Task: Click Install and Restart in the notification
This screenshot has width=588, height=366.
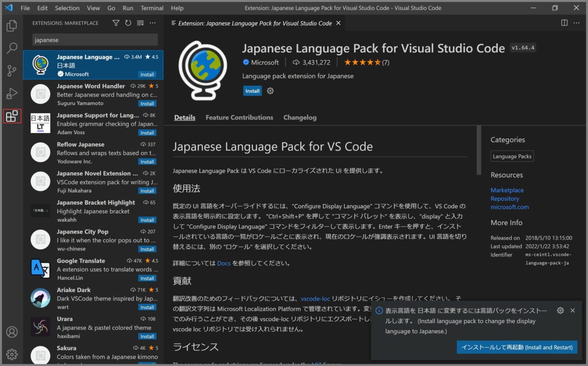Action: coord(516,347)
